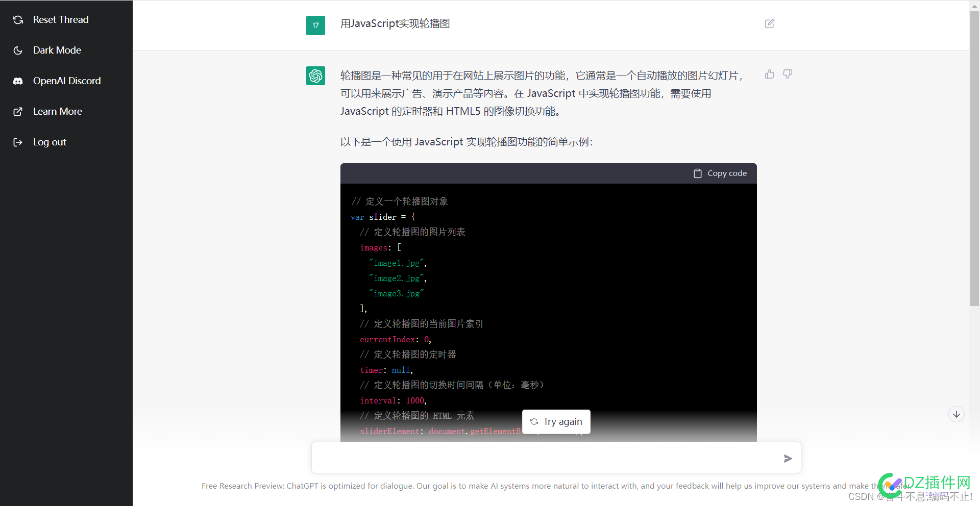Click the sentence starting '以下是一个使用 JavaScript'

(467, 142)
